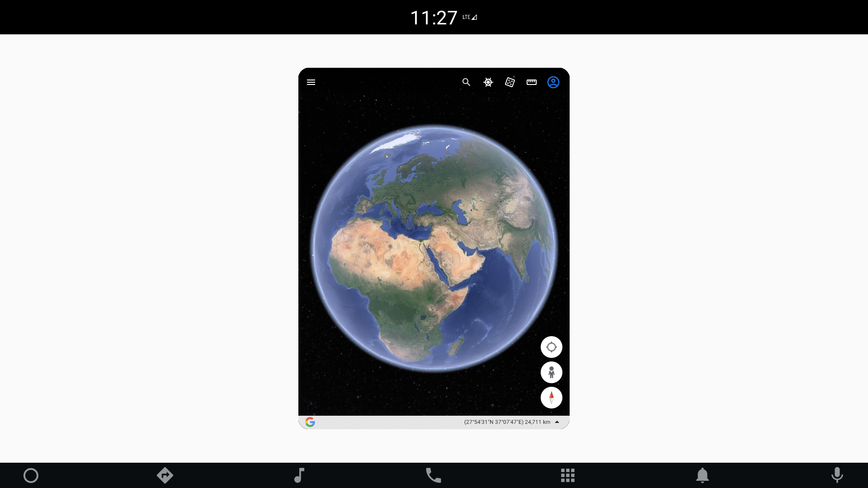Image resolution: width=868 pixels, height=488 pixels.
Task: Open the user account profile icon
Action: 553,82
